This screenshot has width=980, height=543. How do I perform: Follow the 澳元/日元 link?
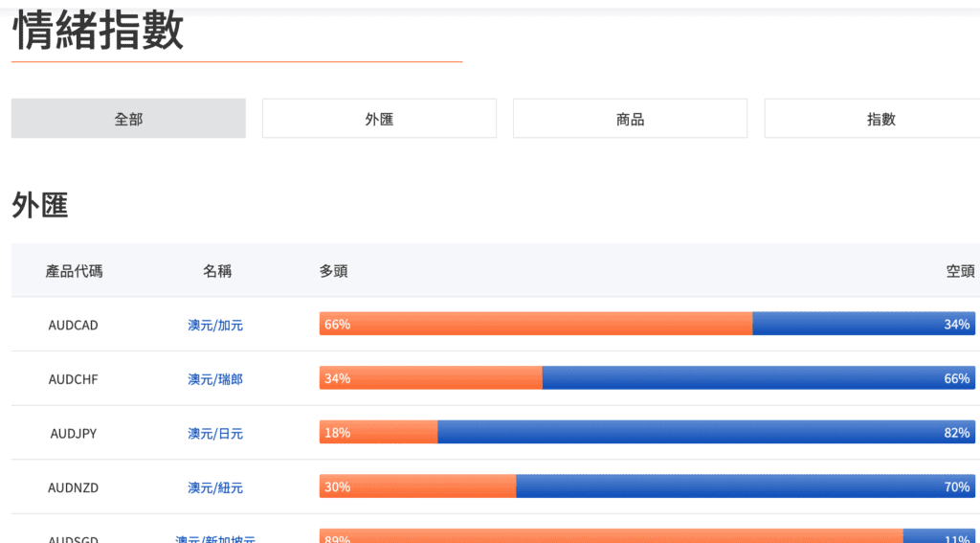click(215, 434)
